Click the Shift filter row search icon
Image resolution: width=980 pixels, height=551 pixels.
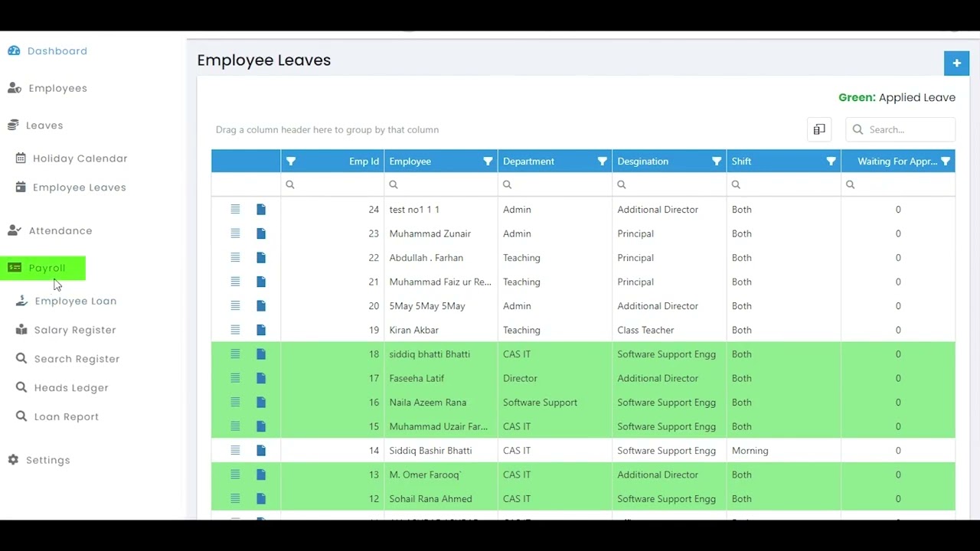click(736, 184)
